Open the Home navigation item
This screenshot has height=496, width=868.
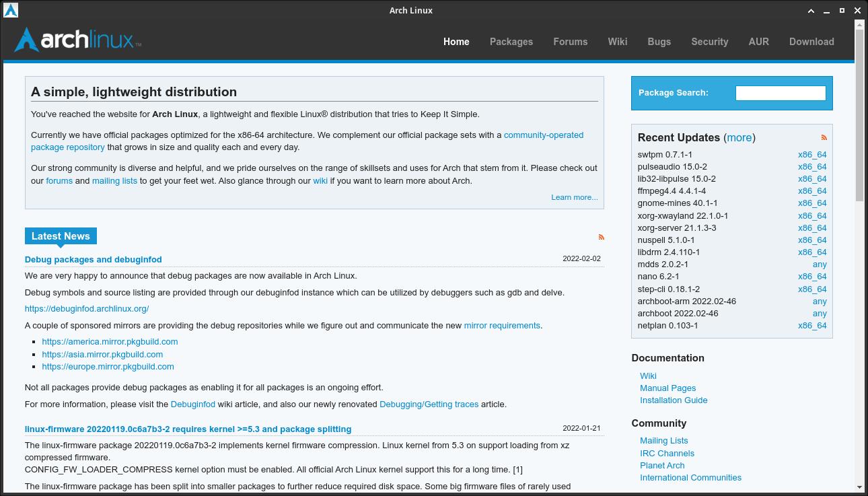point(456,42)
